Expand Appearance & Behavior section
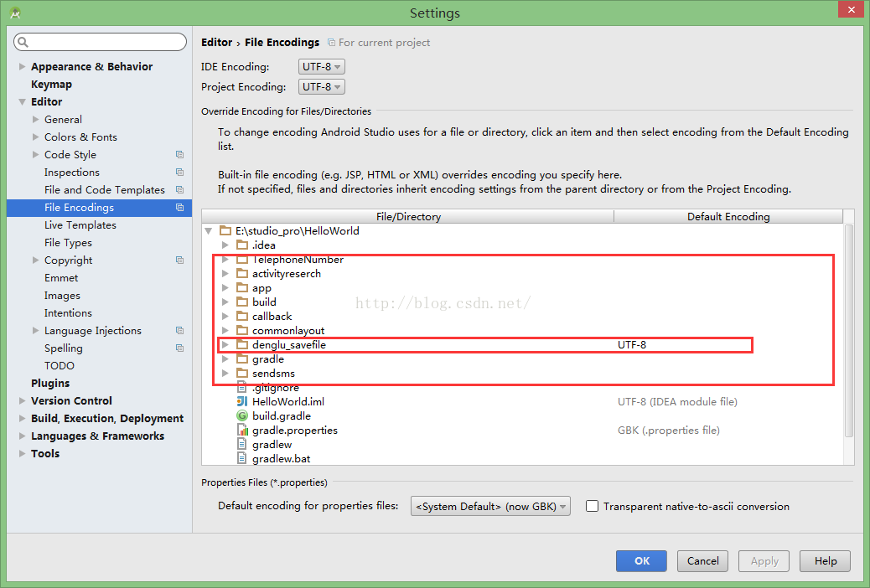 22,66
